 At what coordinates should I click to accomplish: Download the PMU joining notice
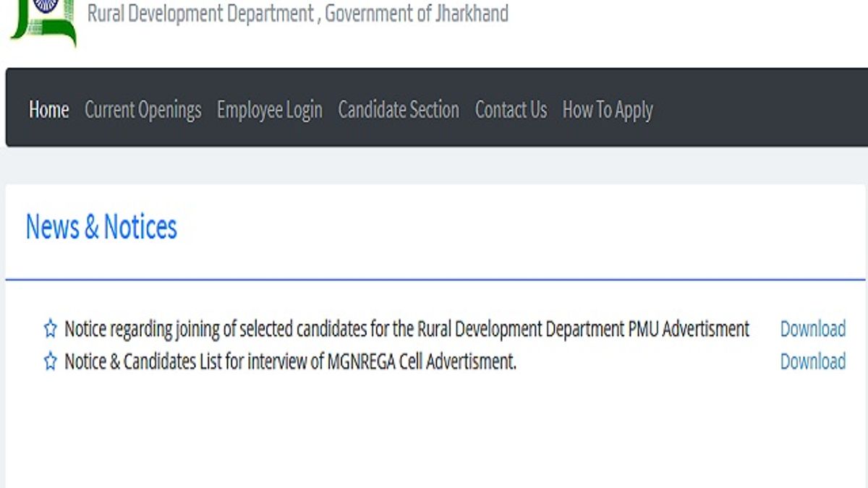tap(813, 329)
